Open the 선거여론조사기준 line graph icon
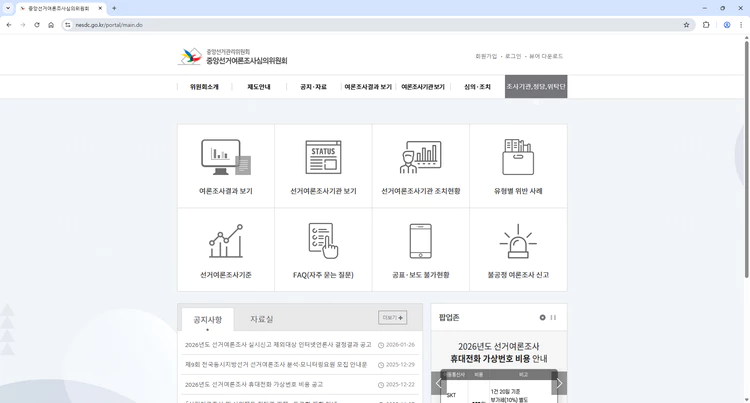Screen dimensions: 750x403 pyautogui.click(x=226, y=241)
